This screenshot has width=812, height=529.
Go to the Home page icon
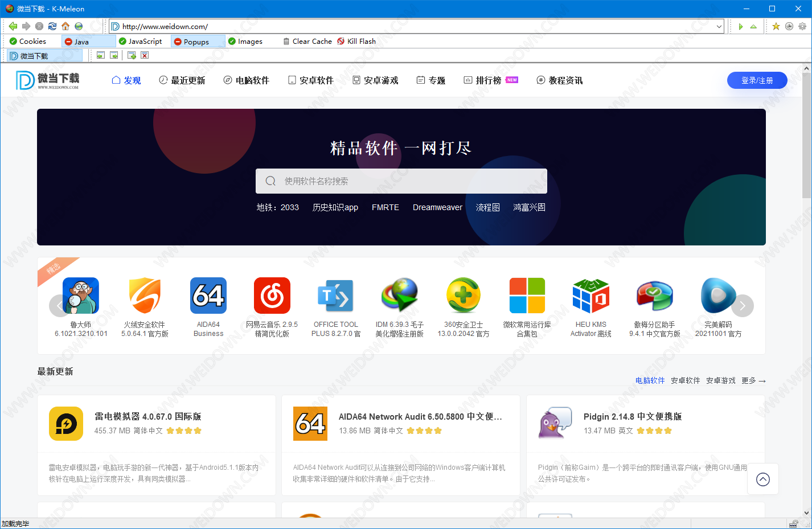coord(65,26)
